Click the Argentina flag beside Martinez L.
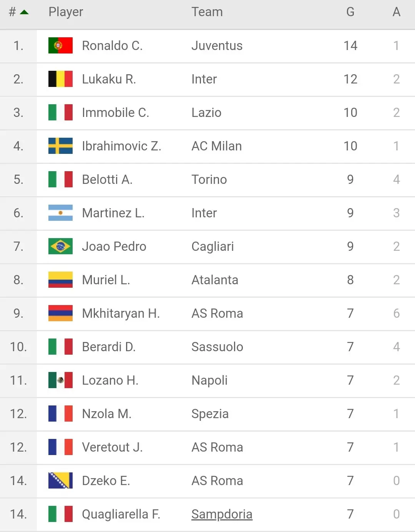This screenshot has width=415, height=532. (x=60, y=213)
